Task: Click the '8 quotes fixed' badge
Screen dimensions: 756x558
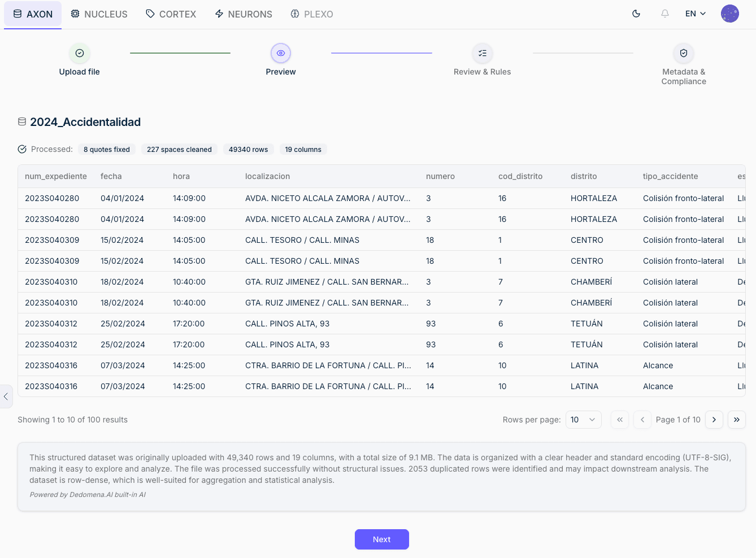Action: (107, 149)
